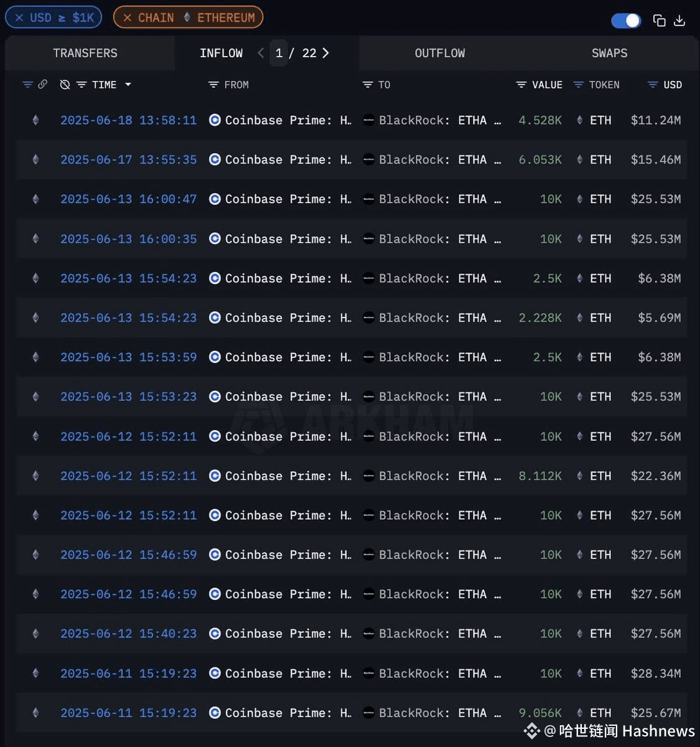Click Ethereum chain icon in 2025-06-18 row
This screenshot has width=700, height=747.
pyautogui.click(x=35, y=120)
